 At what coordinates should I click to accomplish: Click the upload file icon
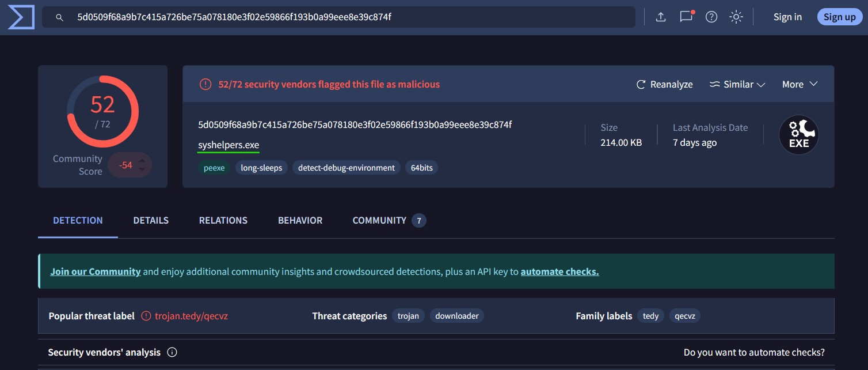[661, 17]
